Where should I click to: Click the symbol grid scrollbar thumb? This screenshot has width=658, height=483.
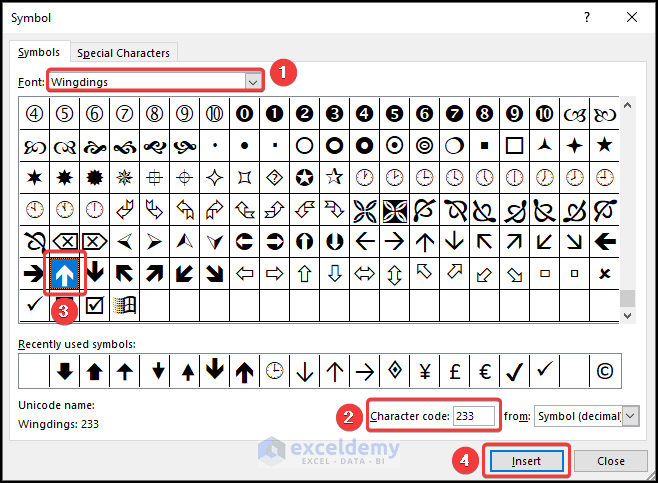point(627,298)
